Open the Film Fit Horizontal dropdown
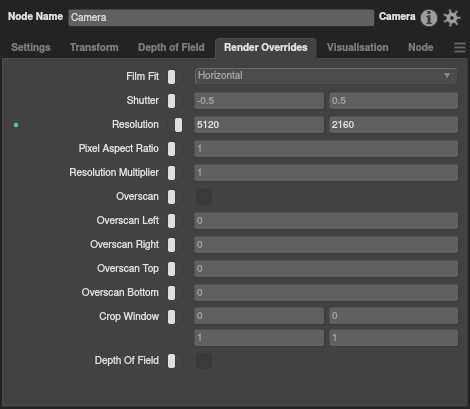Screen dimensions: 470x409 coord(326,76)
